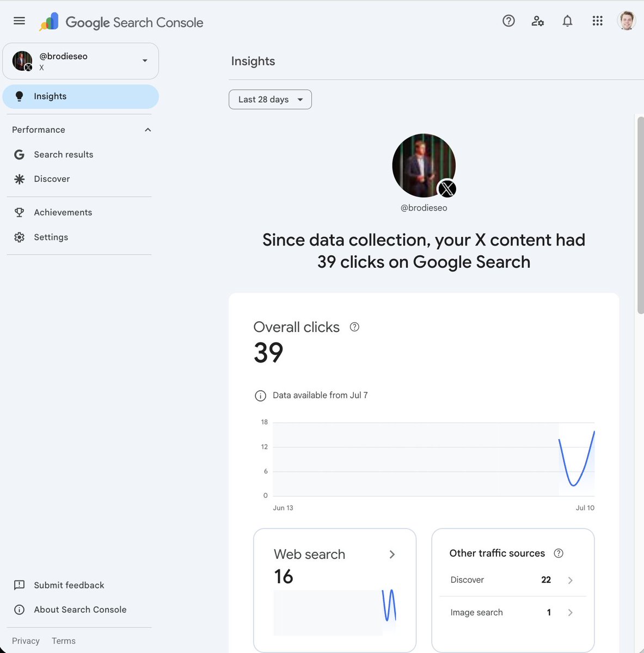Click the page vertical scrollbar

(641, 215)
